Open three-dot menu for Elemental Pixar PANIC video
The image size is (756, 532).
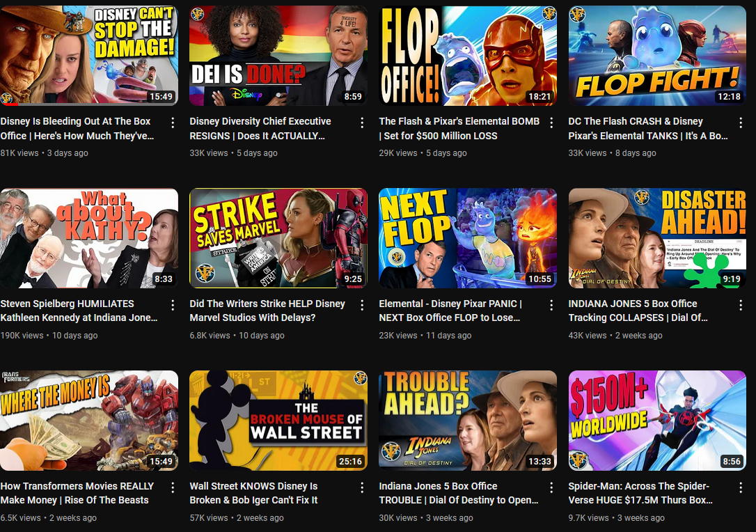551,305
